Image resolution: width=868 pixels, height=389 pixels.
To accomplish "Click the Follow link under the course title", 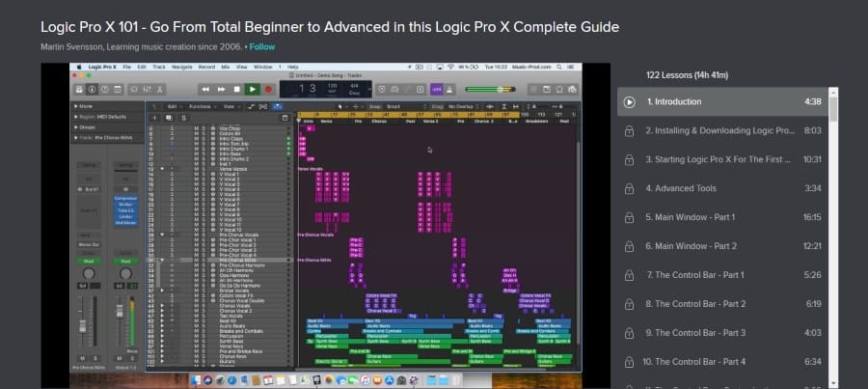I will click(261, 47).
